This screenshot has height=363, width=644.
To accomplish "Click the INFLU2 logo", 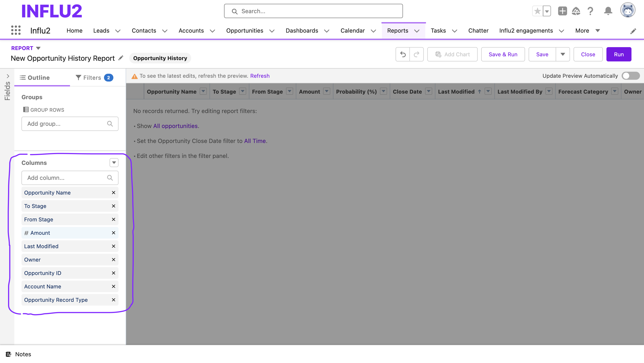I will pyautogui.click(x=51, y=11).
